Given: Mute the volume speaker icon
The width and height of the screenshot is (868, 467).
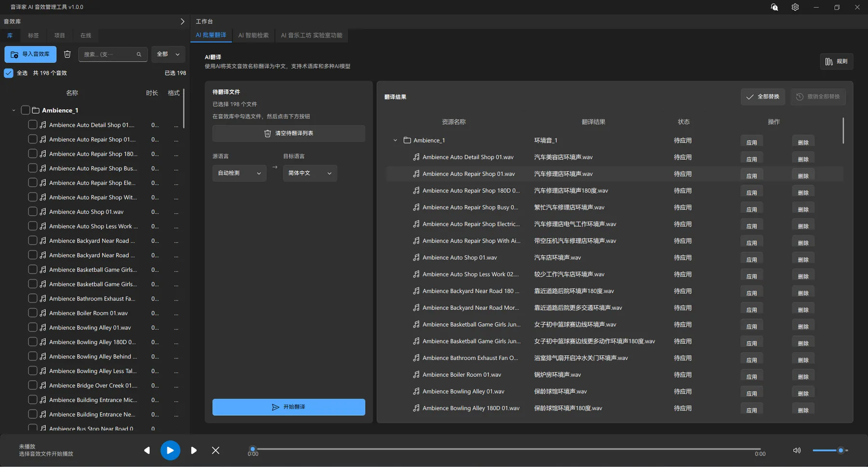Looking at the screenshot, I should click(797, 450).
